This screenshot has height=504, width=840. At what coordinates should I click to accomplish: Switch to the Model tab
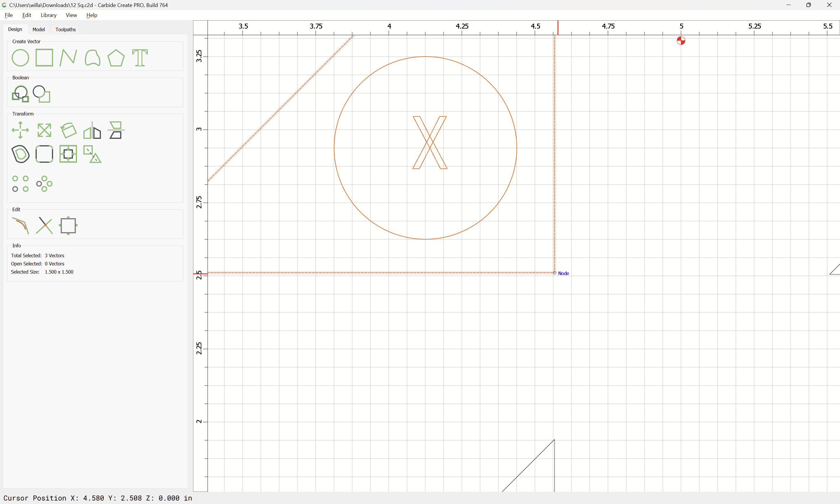[x=39, y=29]
